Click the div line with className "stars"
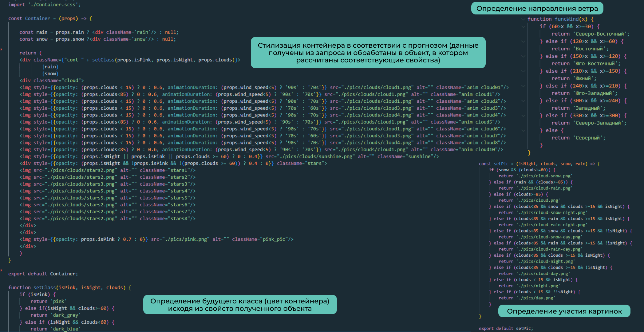This screenshot has height=332, width=644. point(173,164)
